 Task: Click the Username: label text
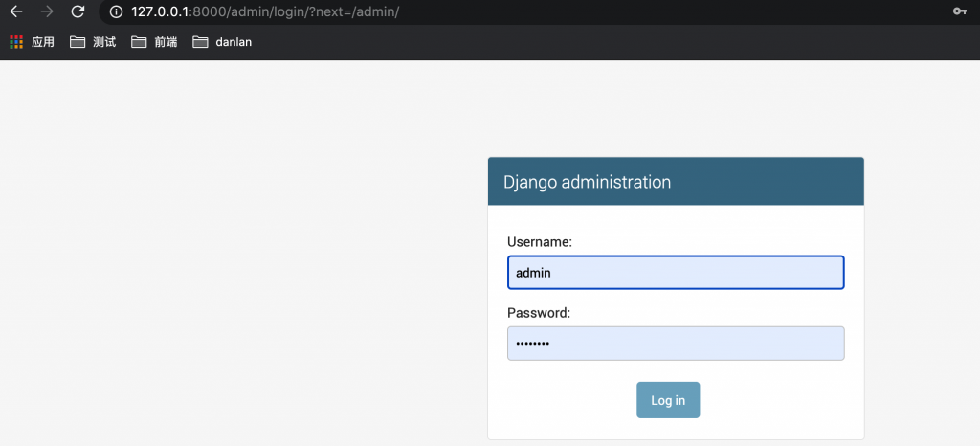click(x=539, y=243)
